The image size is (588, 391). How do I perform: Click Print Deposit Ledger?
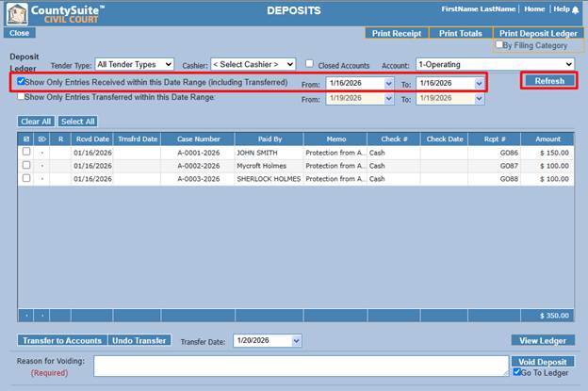538,33
